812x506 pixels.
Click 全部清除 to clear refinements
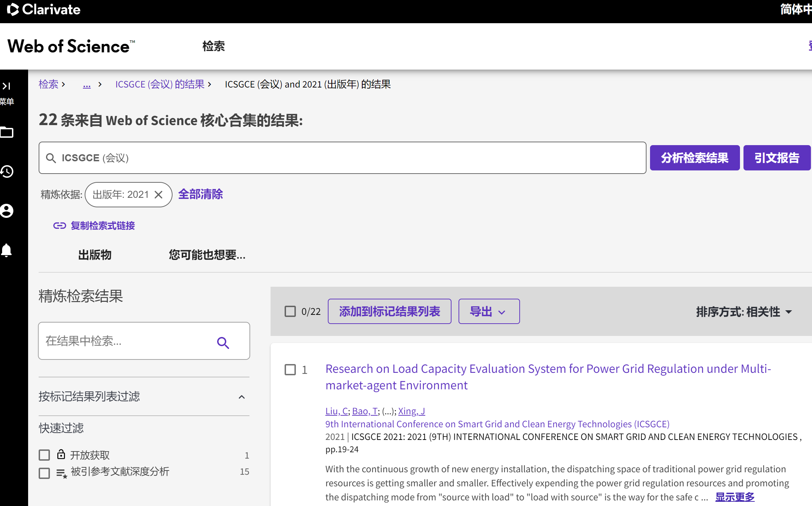[200, 194]
